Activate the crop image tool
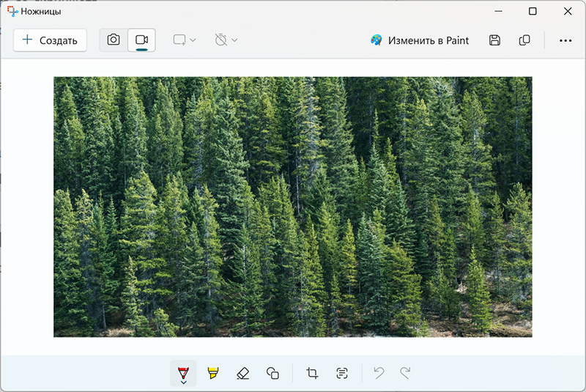The width and height of the screenshot is (586, 392). click(x=312, y=373)
